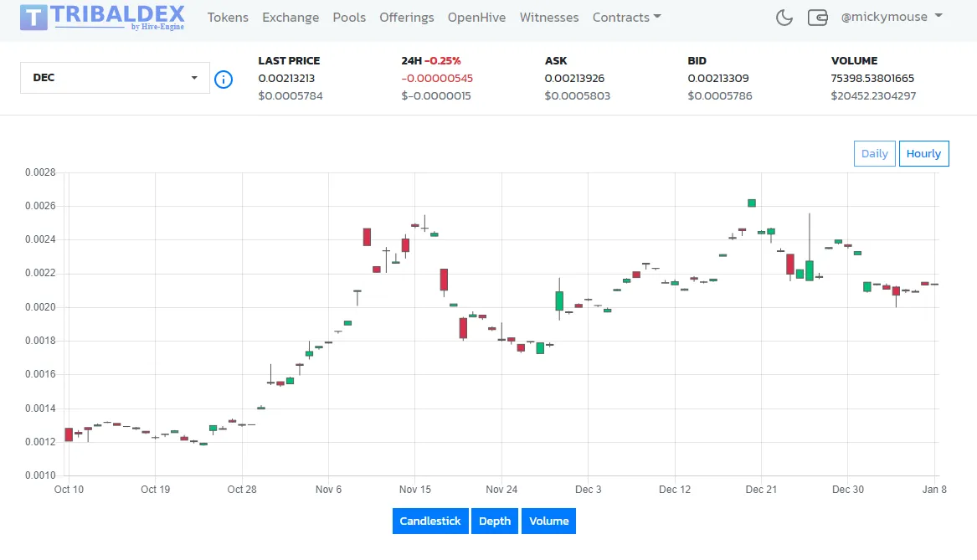Switch chart to Hourly view
Viewport: 977px width, 560px height.
pyautogui.click(x=923, y=154)
